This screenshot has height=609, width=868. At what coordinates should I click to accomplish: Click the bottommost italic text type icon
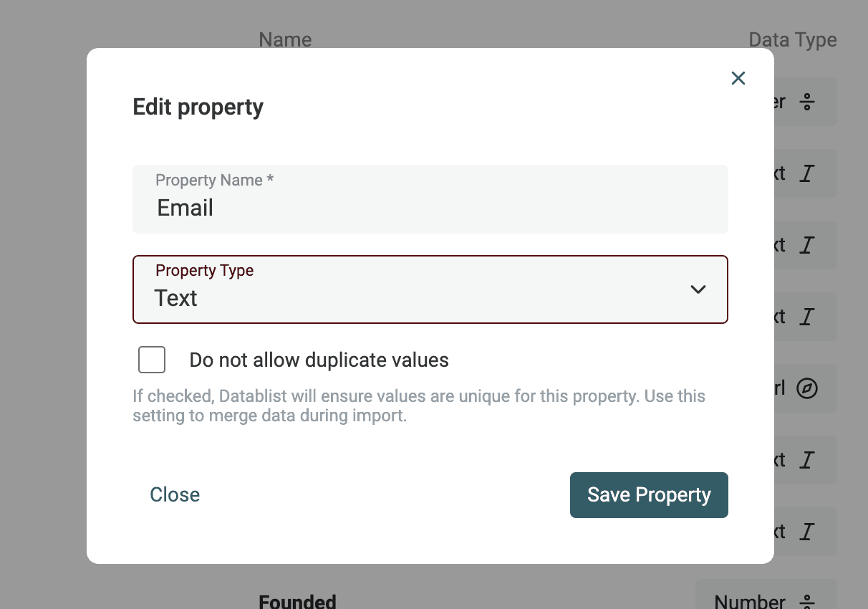807,532
